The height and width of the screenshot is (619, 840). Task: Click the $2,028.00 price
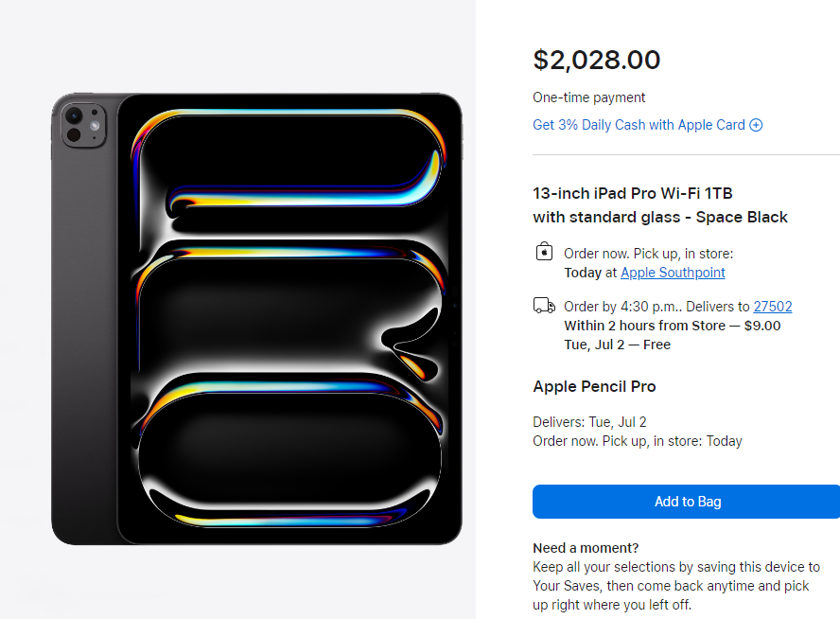(597, 61)
